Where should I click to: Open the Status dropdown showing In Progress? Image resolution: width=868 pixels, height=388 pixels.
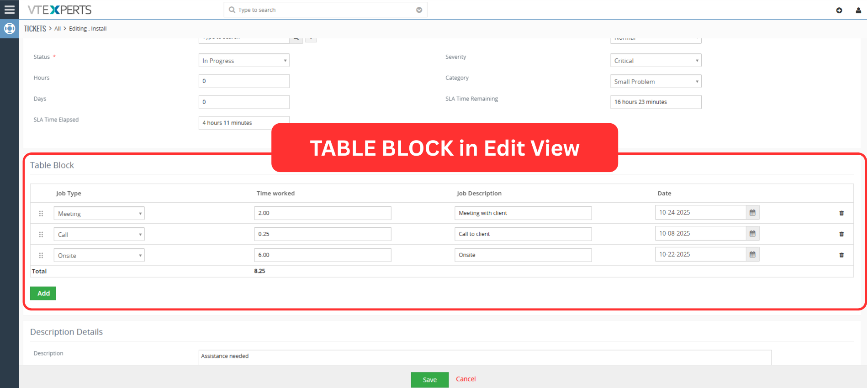click(244, 61)
